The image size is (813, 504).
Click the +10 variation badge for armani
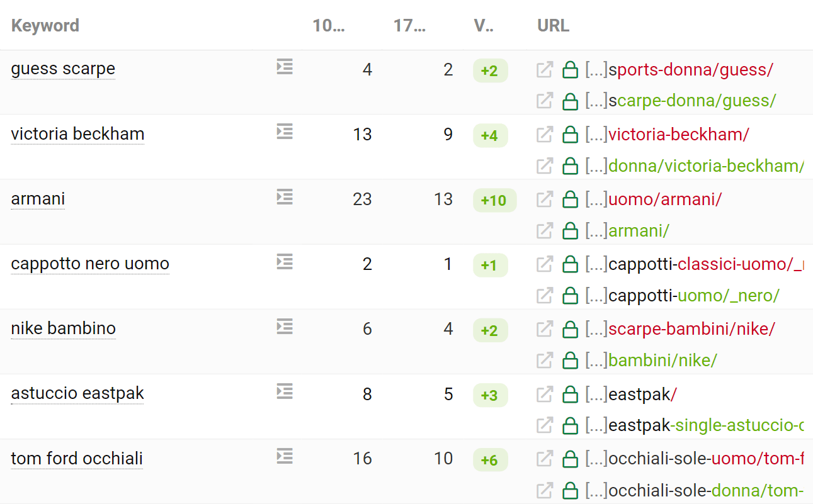click(x=494, y=200)
